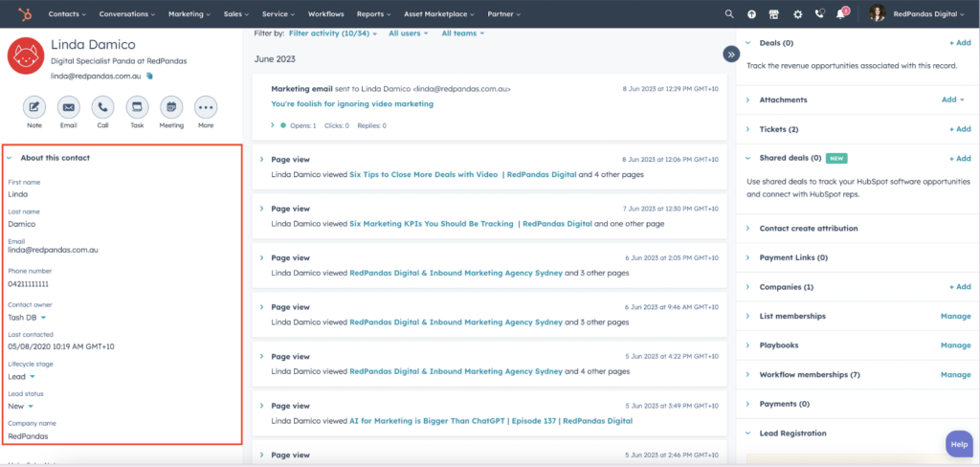Collapse the Deals section
Screen dimensions: 980x467
(x=748, y=43)
